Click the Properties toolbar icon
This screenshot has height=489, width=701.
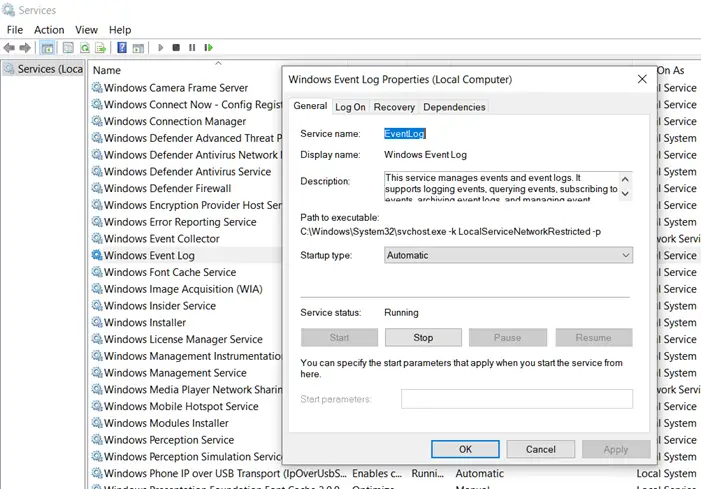[68, 47]
